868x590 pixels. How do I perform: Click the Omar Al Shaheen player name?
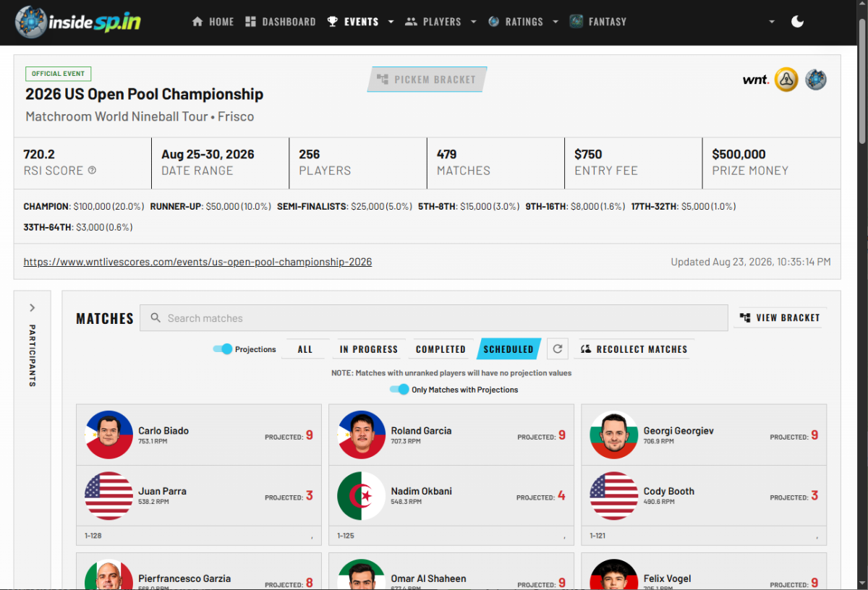pyautogui.click(x=428, y=578)
